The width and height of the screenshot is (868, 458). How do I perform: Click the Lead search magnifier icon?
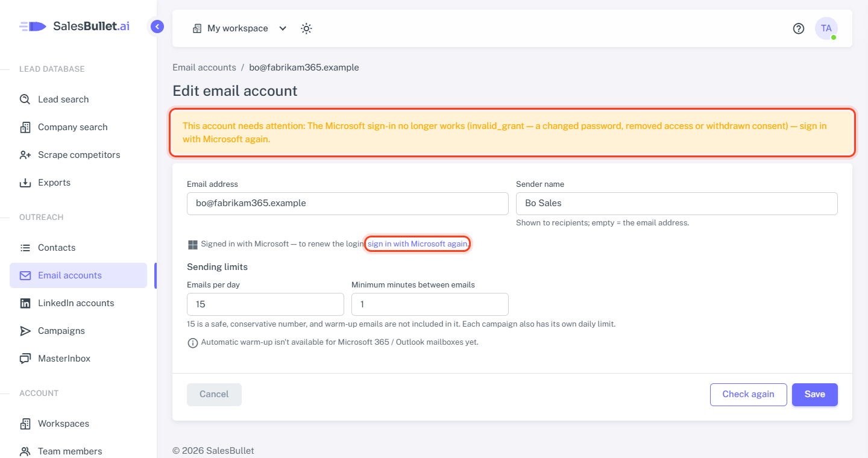pos(25,99)
